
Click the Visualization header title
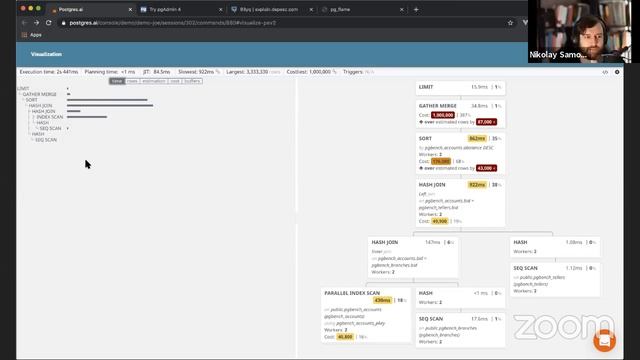(x=46, y=54)
